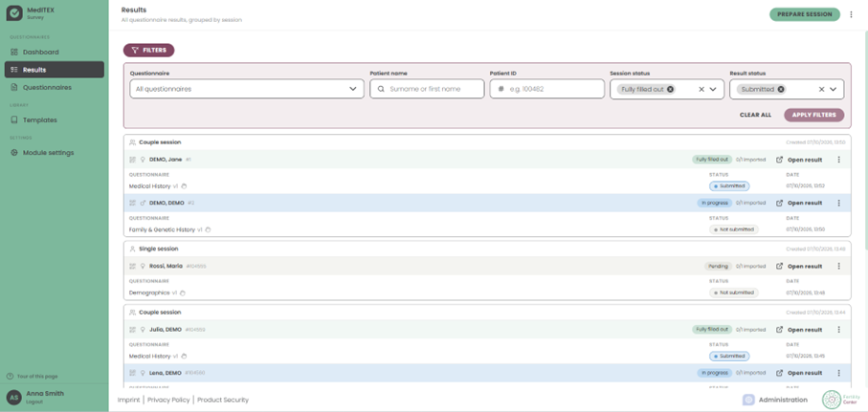Open result for Lena, DEMO
Viewport: 868px width, 412px height.
tap(799, 373)
